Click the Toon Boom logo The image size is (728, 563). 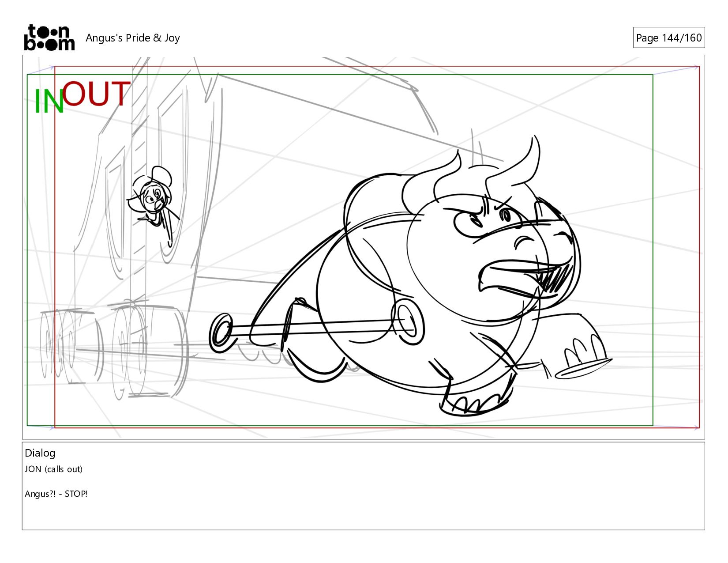coord(49,38)
